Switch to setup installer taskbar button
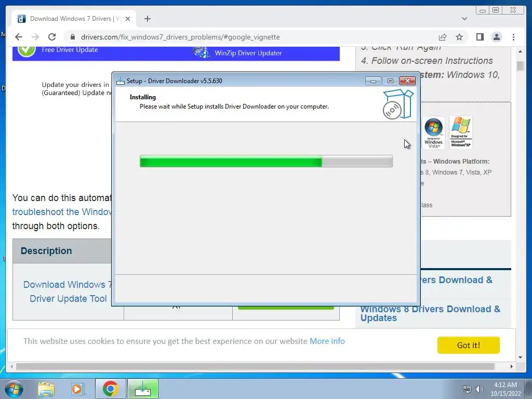The image size is (532, 399). tap(143, 389)
